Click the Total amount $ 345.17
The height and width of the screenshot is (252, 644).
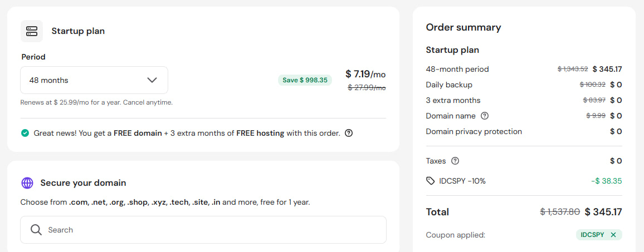coord(603,212)
